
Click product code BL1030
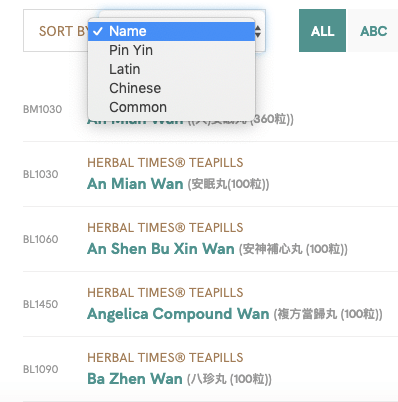point(41,174)
